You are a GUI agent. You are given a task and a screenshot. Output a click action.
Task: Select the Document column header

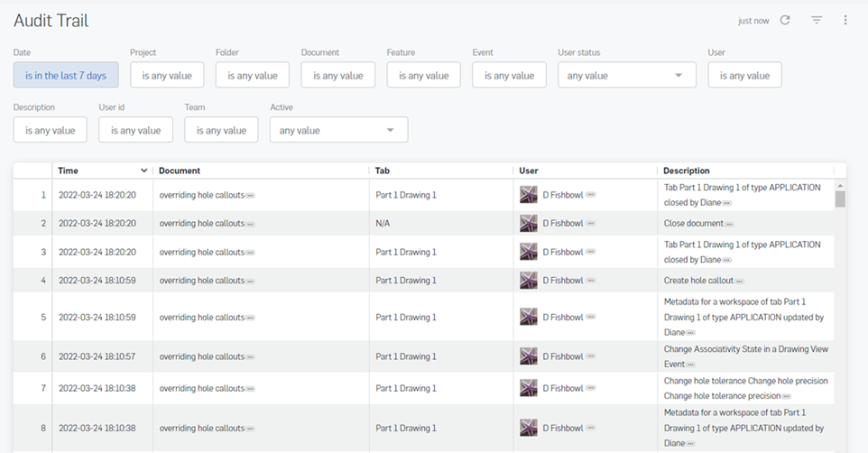(180, 171)
